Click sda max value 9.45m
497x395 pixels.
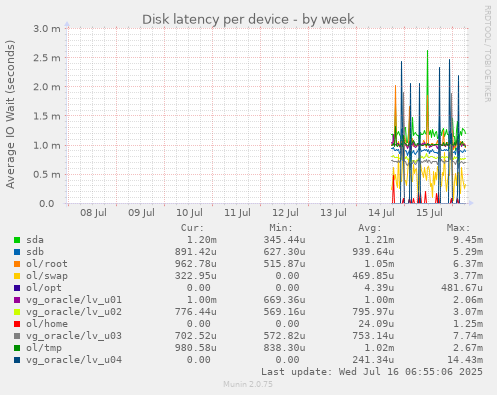[468, 240]
